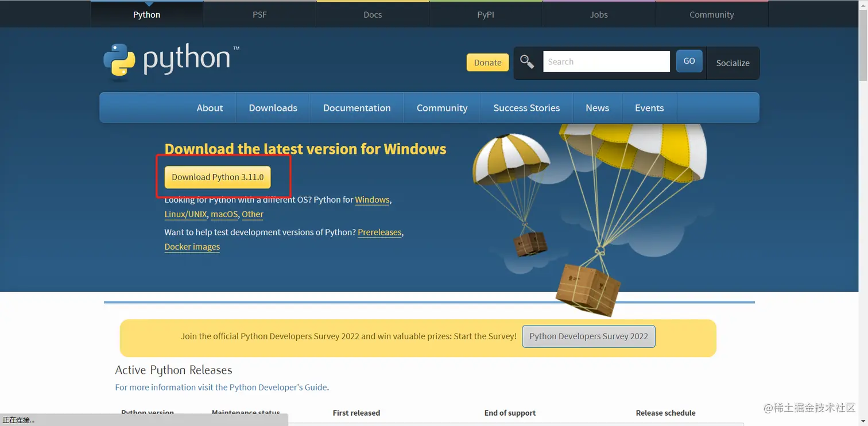Image resolution: width=868 pixels, height=426 pixels.
Task: Open the Socialize menu
Action: click(733, 63)
